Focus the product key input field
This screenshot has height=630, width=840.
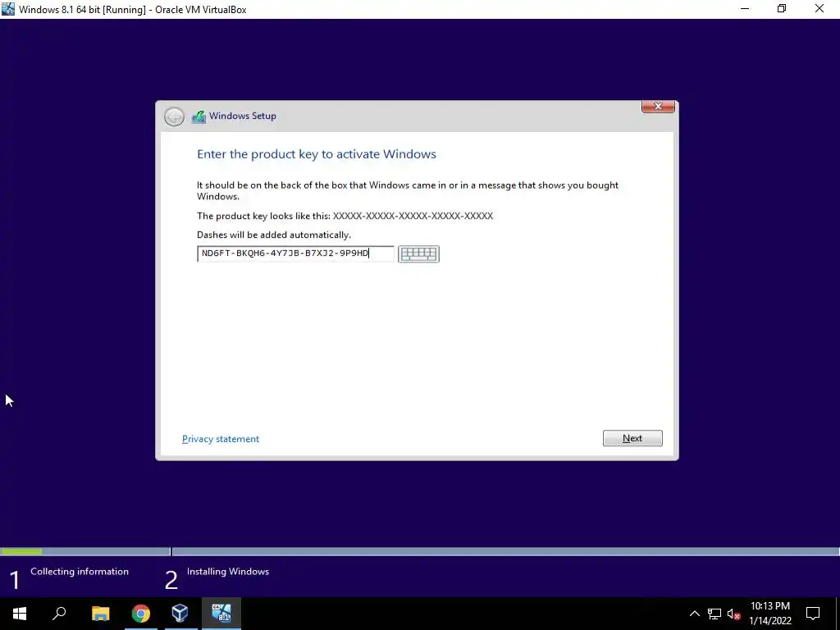click(295, 253)
